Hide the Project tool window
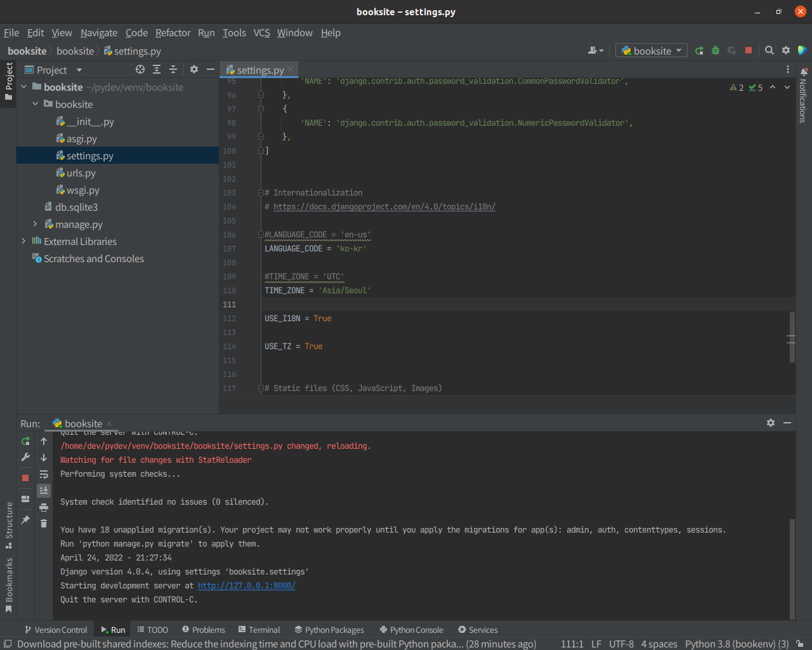The width and height of the screenshot is (812, 650). (x=211, y=69)
